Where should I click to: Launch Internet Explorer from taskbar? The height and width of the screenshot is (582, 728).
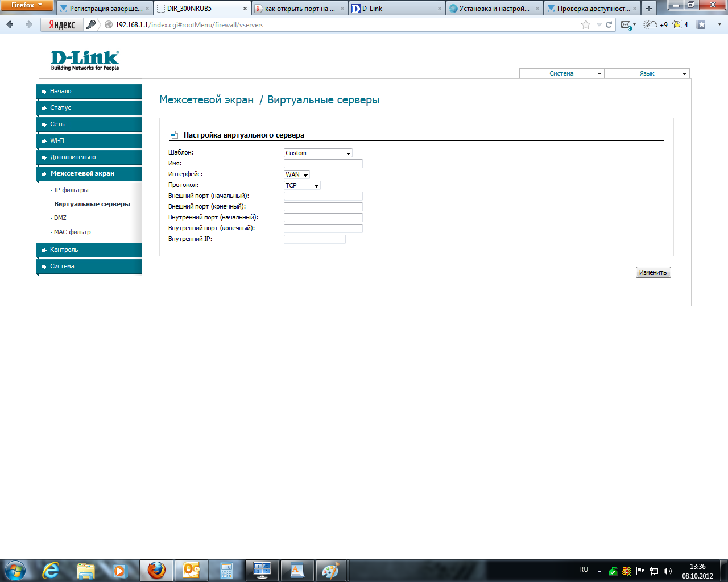coord(51,570)
